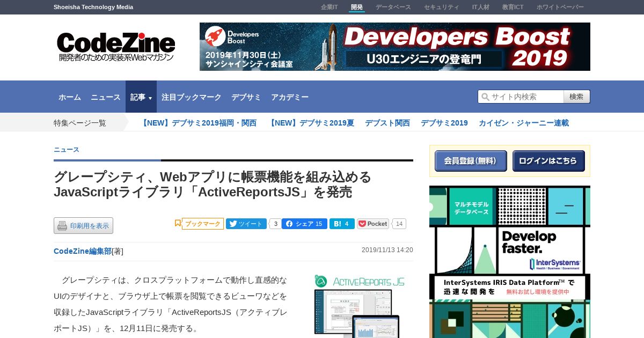
Task: Click the Twitter bird tweet button
Action: tap(246, 224)
